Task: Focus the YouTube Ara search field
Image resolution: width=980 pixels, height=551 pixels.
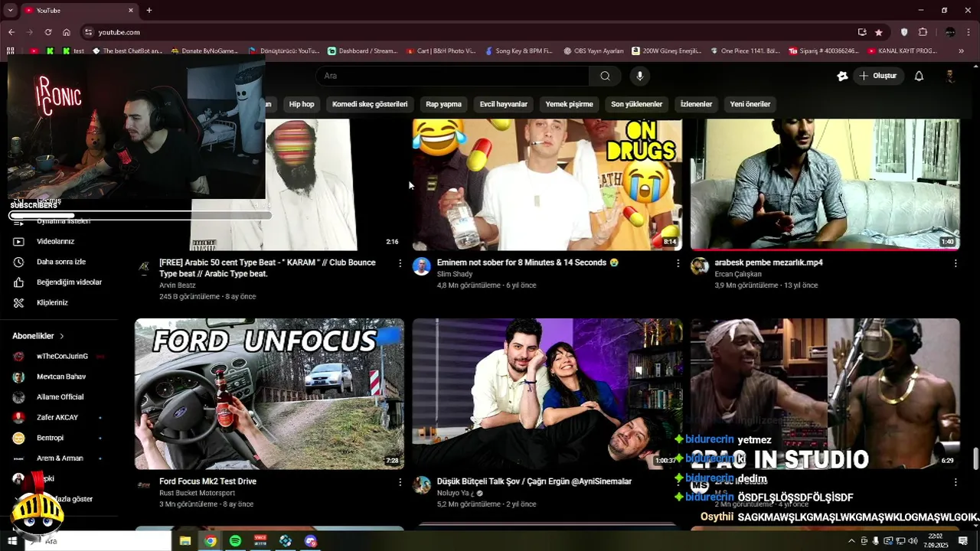Action: (452, 76)
